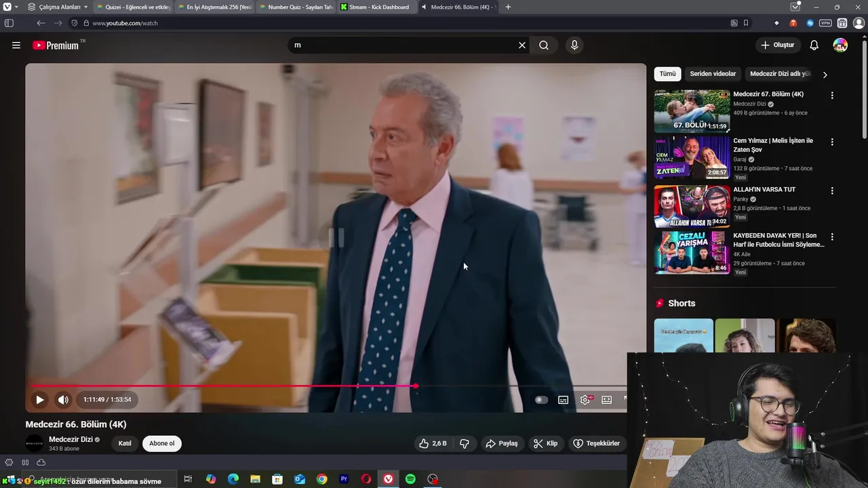
Task: Open a new browser tab plus
Action: pyautogui.click(x=508, y=7)
